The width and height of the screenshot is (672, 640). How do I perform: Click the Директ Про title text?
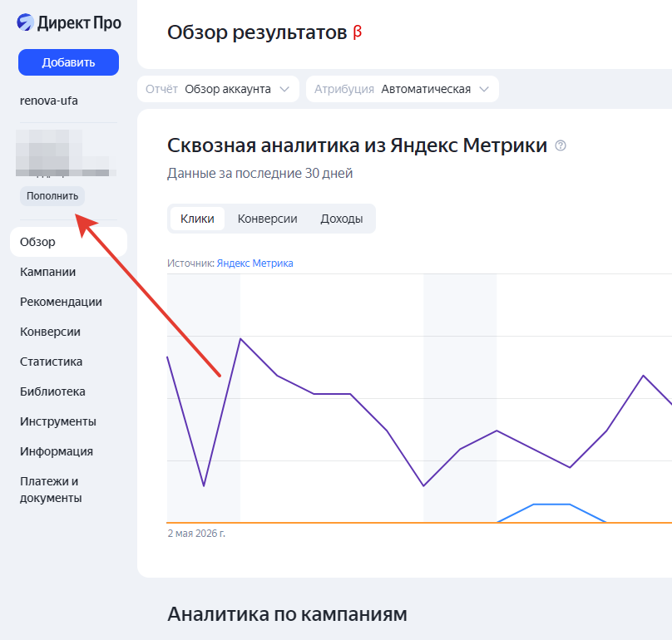coord(79,22)
